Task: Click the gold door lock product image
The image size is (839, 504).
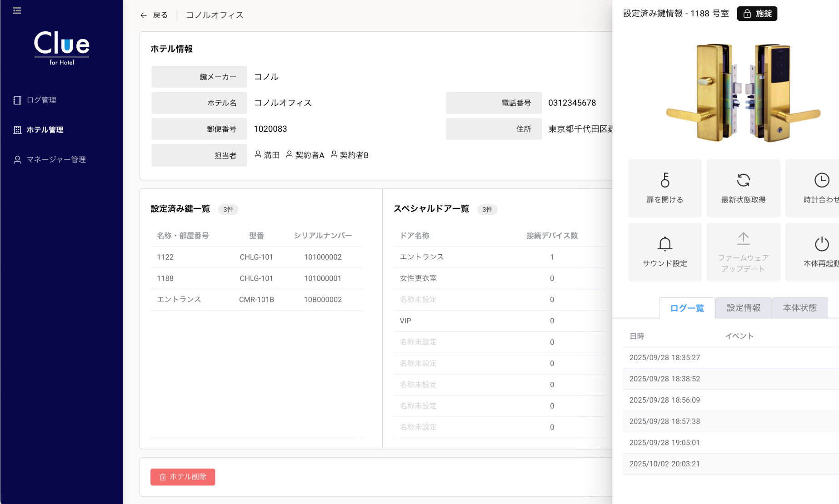Action: tap(743, 93)
